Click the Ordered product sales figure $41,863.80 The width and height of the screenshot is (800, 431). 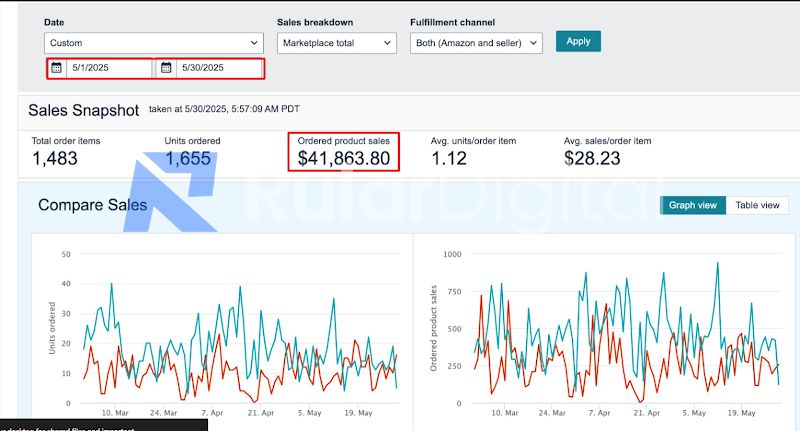(344, 158)
